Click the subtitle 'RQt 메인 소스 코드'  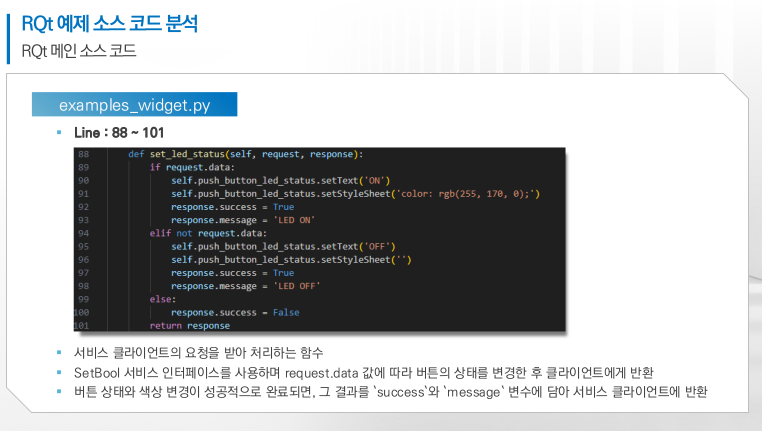click(79, 51)
